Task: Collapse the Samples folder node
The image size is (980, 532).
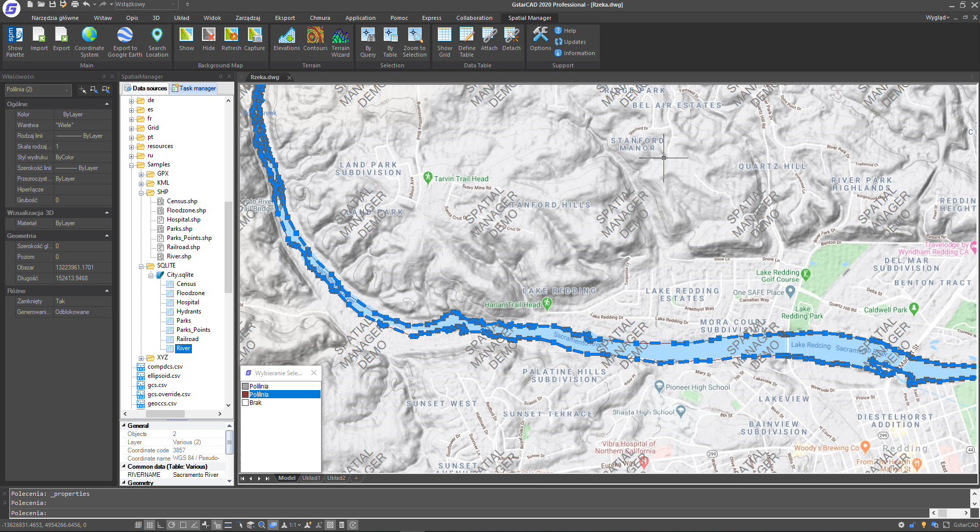Action: [132, 165]
